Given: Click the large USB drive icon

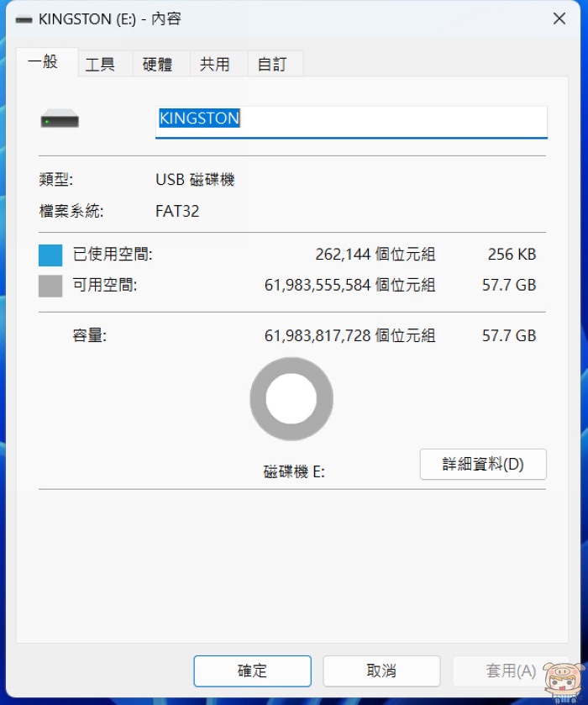Looking at the screenshot, I should 60,119.
